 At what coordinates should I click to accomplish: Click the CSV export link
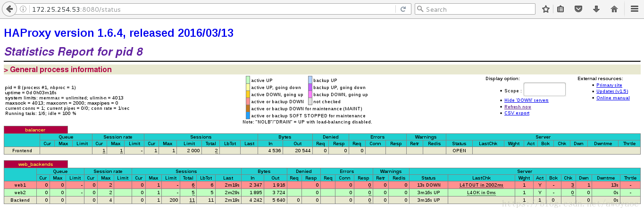(517, 113)
